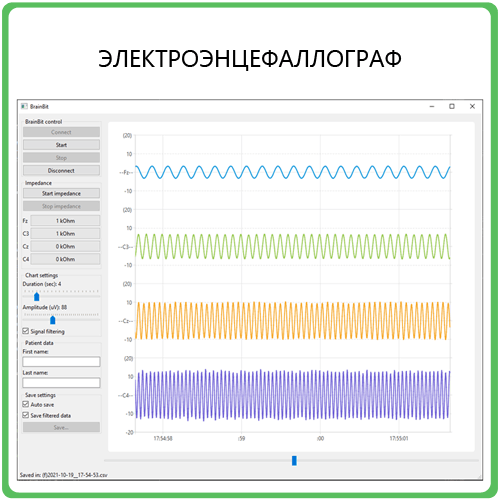Image resolution: width=500 pixels, height=500 pixels.
Task: Toggle the Save filtered data checkbox
Action: coord(26,415)
